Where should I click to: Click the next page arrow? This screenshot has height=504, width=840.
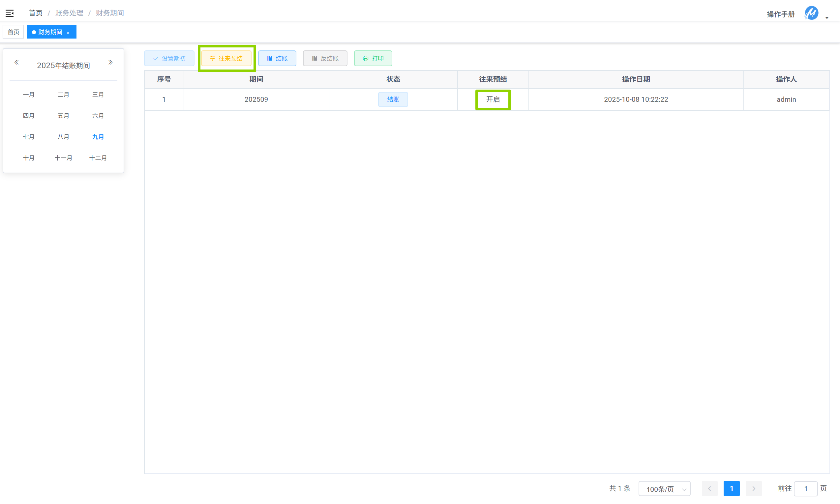[753, 489]
